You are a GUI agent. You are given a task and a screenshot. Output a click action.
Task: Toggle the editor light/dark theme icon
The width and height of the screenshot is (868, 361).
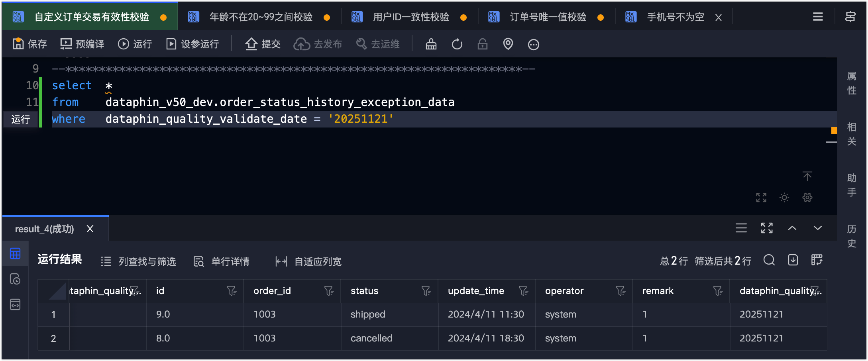click(784, 197)
